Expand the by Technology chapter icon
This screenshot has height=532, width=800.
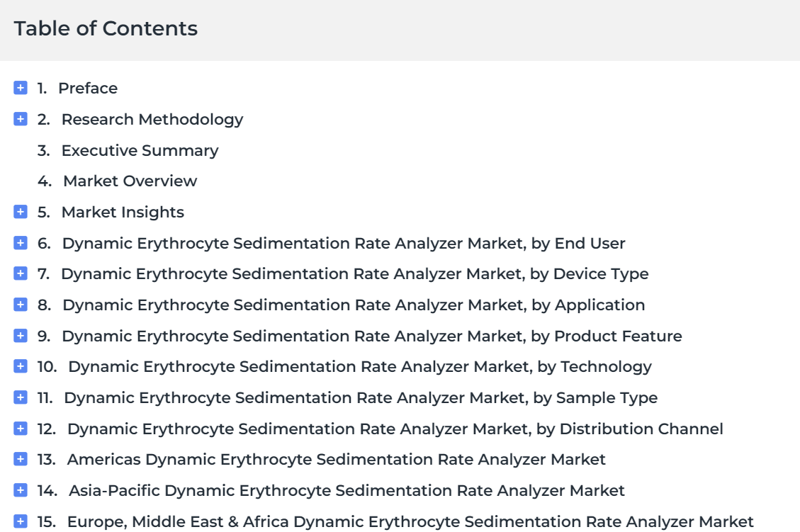click(21, 366)
